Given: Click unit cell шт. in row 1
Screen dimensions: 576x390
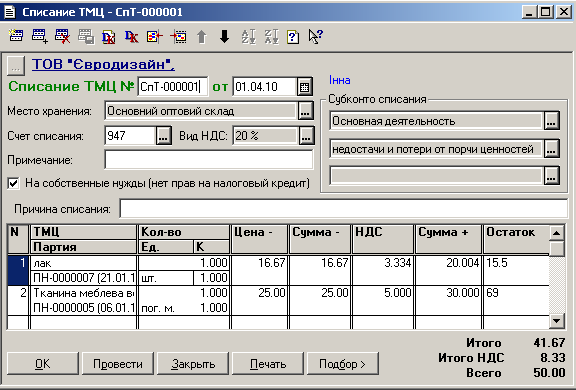Looking at the screenshot, I should (x=166, y=278).
